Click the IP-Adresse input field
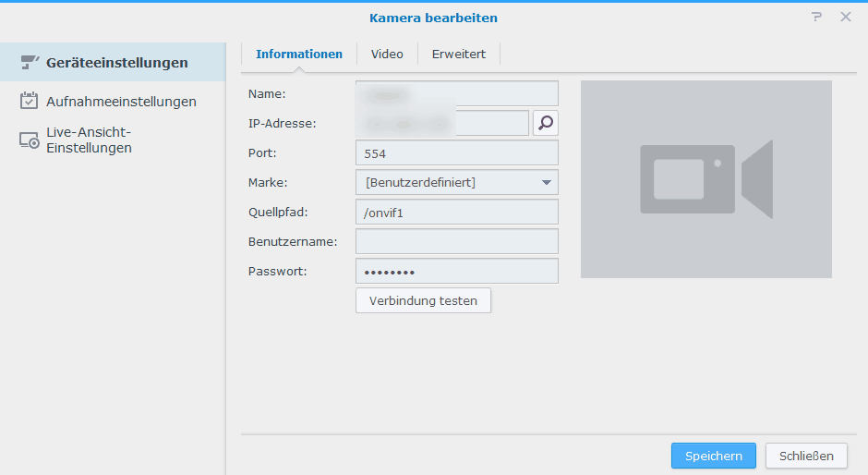 pos(441,123)
